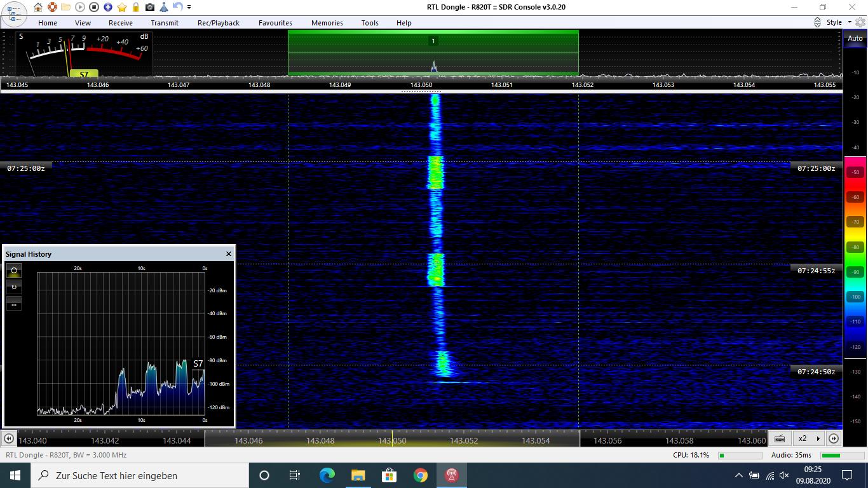Start the radio with the play icon
The width and height of the screenshot is (868, 488).
(80, 7)
